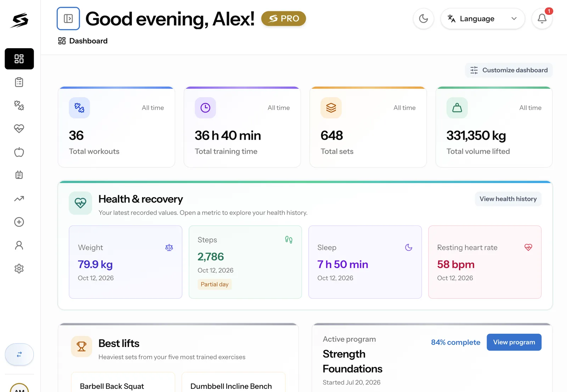Screen dimensions: 567x392
Task: Click the Total training time clock icon
Action: [x=205, y=108]
